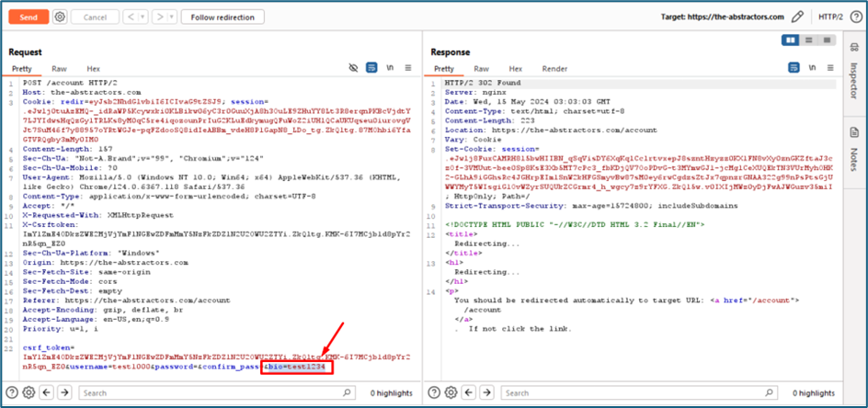Click the Referer header line
Viewport: 868px width, 408px height.
click(x=126, y=300)
